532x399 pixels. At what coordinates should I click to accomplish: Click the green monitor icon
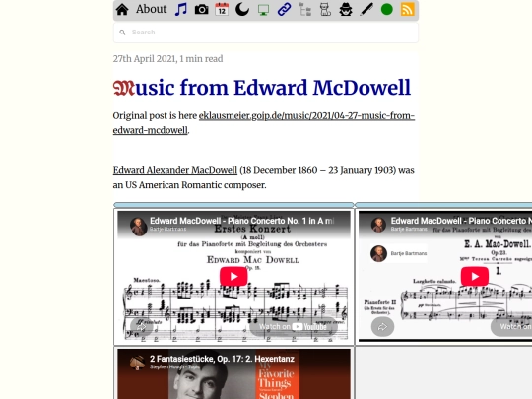point(263,10)
